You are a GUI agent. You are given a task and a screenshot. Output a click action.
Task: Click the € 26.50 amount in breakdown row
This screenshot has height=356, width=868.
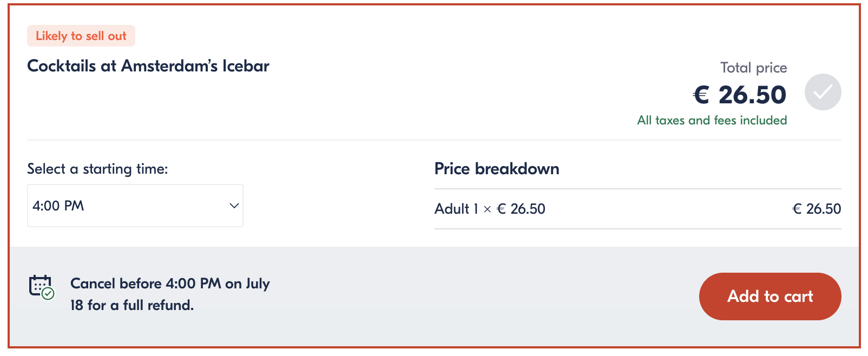tap(817, 209)
